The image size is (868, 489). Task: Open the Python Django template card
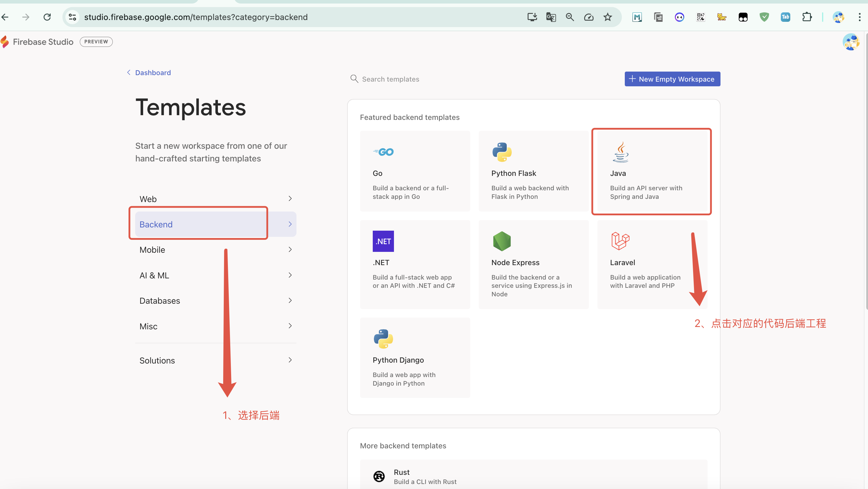[415, 358]
